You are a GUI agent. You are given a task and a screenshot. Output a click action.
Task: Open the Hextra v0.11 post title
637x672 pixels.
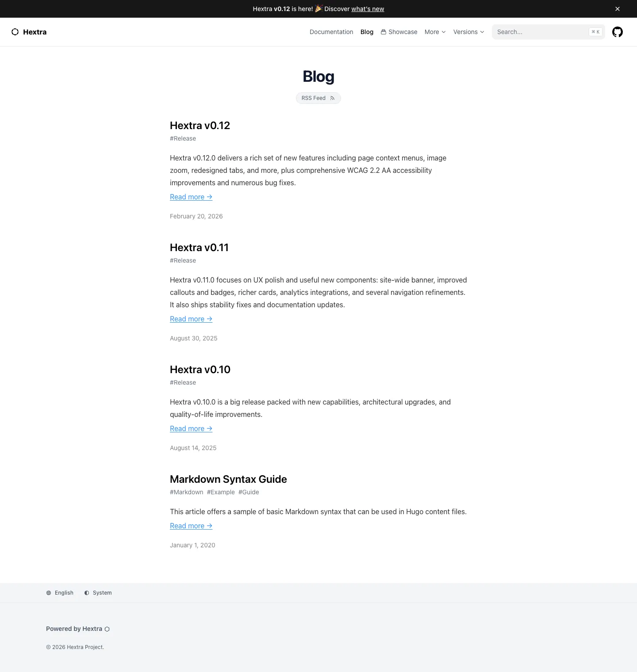pyautogui.click(x=199, y=248)
